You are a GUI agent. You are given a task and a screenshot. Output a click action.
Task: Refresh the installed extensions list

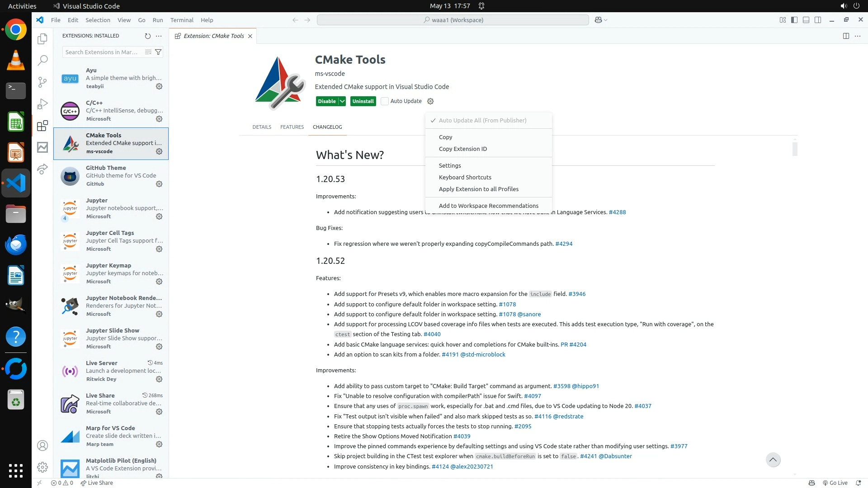coord(147,36)
